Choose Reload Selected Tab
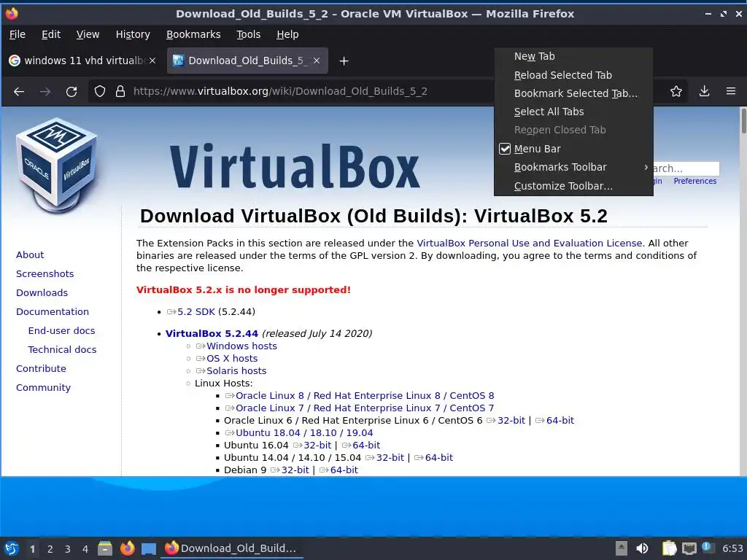 pos(573,75)
